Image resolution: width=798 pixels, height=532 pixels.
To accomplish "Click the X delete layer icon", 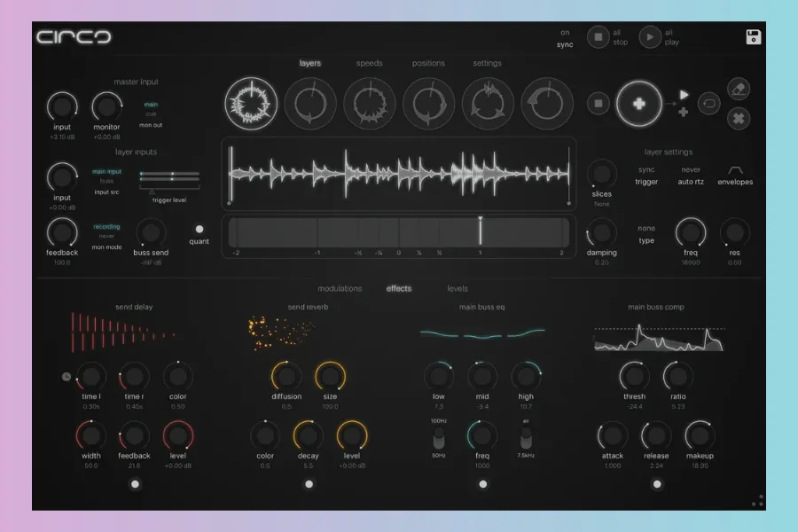I will tap(739, 118).
